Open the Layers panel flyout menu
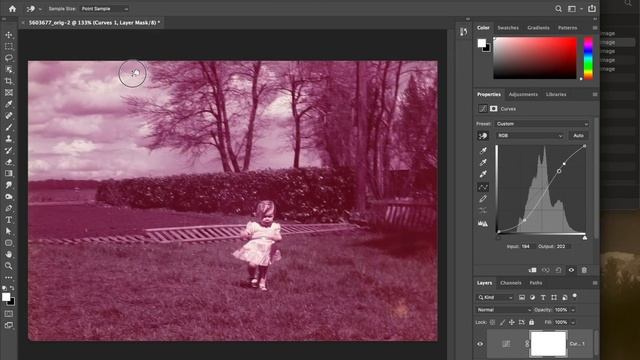This screenshot has width=640, height=360. point(595,283)
